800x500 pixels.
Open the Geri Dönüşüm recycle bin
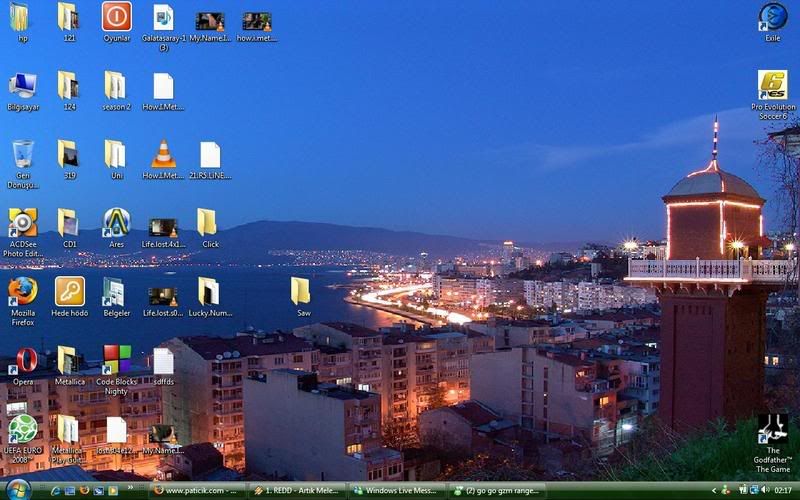coord(22,154)
